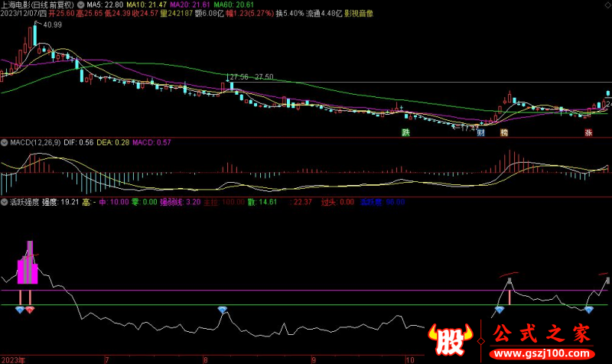This screenshot has width=612, height=364.
Task: Click the orange 赠 marker icon
Action: 503,132
